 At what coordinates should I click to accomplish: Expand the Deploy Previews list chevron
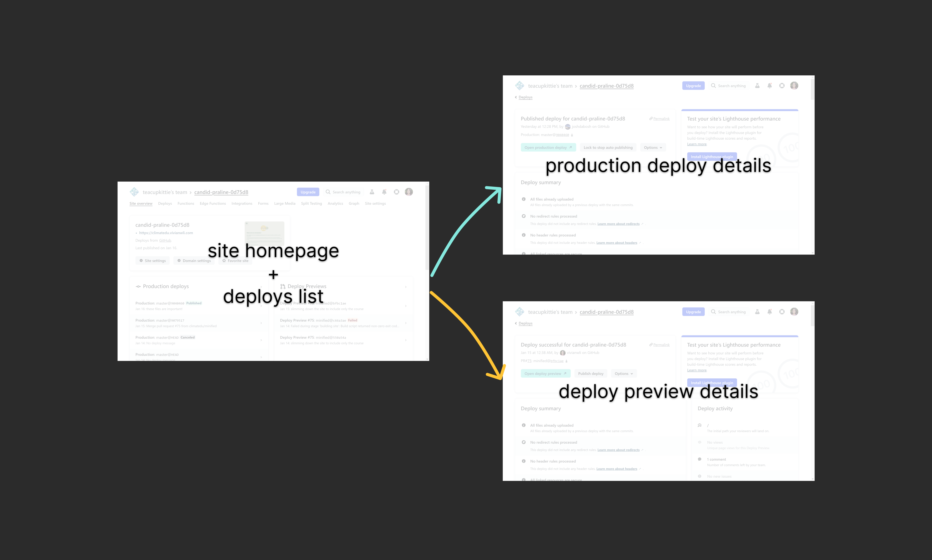(406, 287)
